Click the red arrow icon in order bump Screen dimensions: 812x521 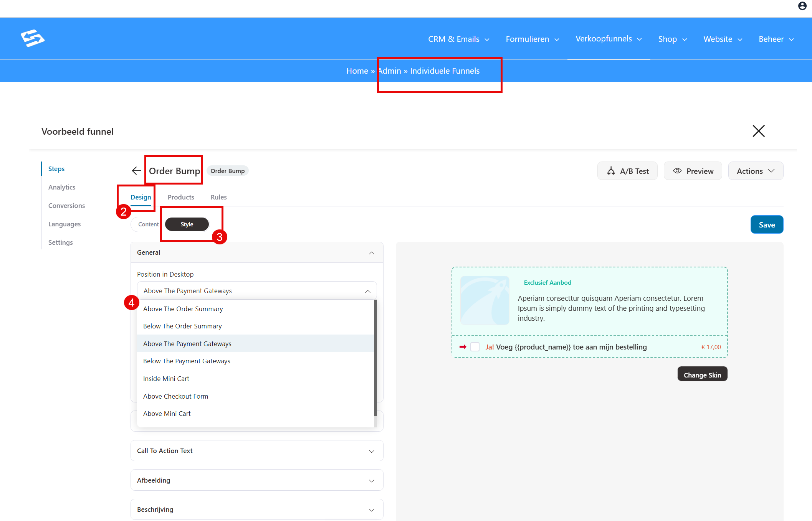pyautogui.click(x=463, y=347)
